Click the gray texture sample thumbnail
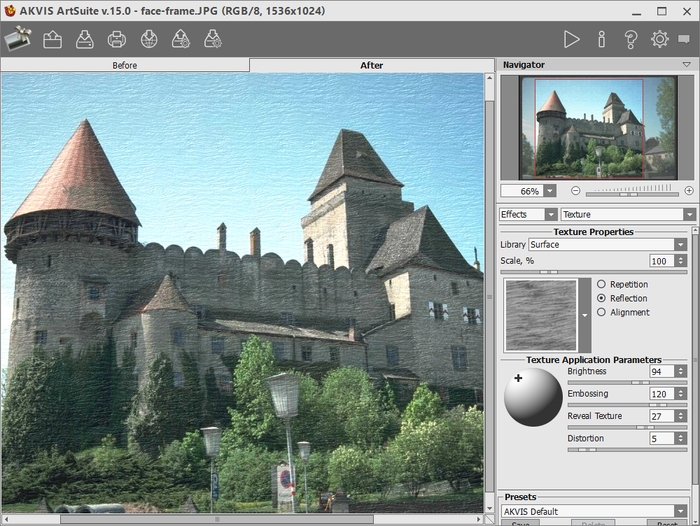700x526 pixels. point(541,315)
